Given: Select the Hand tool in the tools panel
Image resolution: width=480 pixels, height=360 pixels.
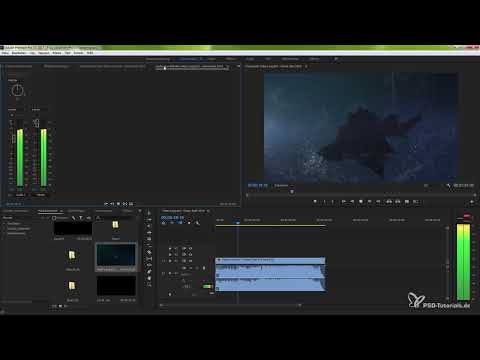Looking at the screenshot, I should pos(149,278).
